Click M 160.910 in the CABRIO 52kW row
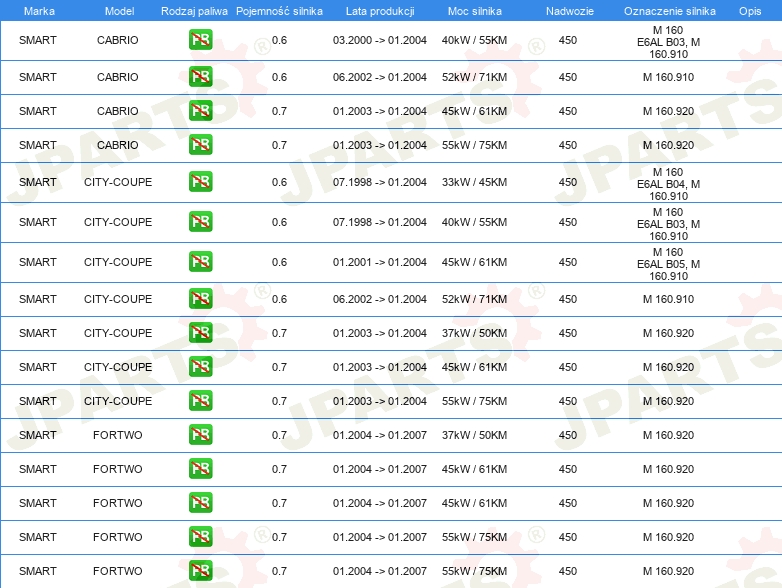Screen dimensions: 782x588 [668, 77]
